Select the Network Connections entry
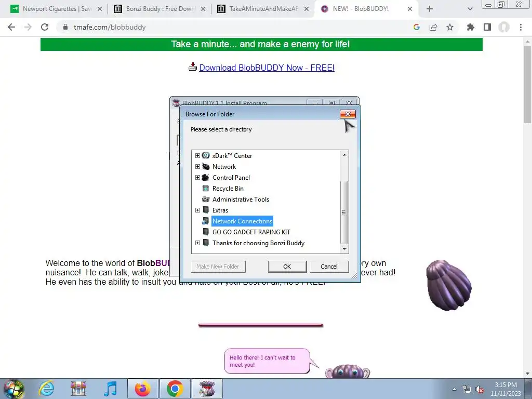The image size is (532, 399). pos(242,221)
